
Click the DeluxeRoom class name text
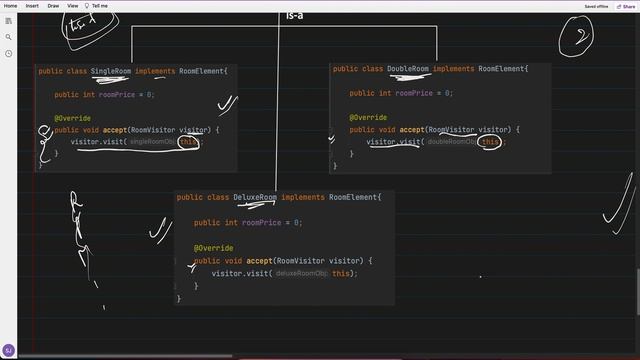(x=255, y=197)
